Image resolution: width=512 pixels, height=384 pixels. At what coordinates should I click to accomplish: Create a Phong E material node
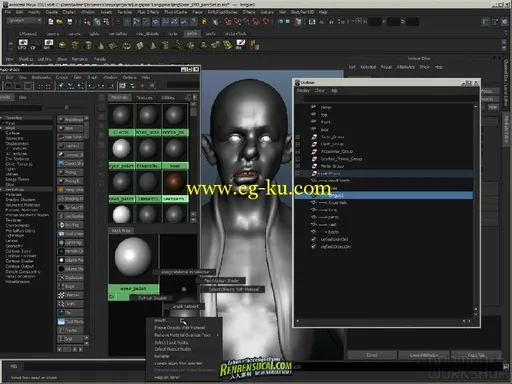[x=70, y=181]
